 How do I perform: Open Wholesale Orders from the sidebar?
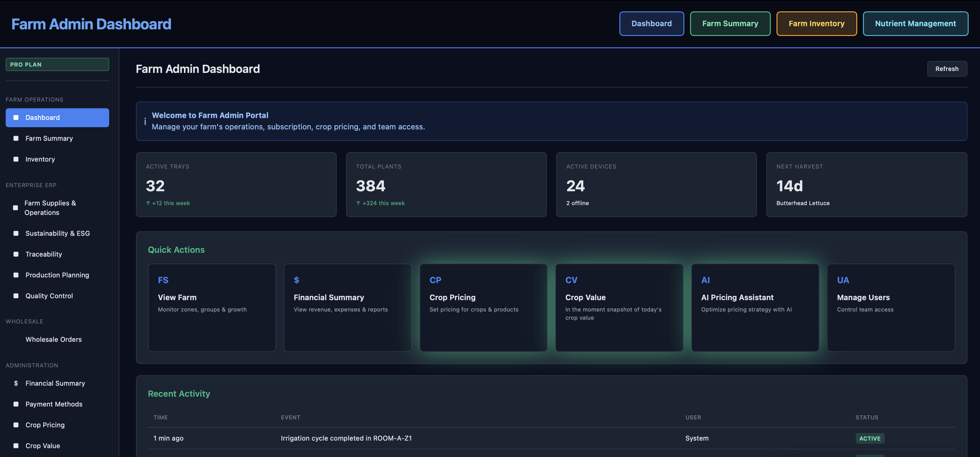54,339
